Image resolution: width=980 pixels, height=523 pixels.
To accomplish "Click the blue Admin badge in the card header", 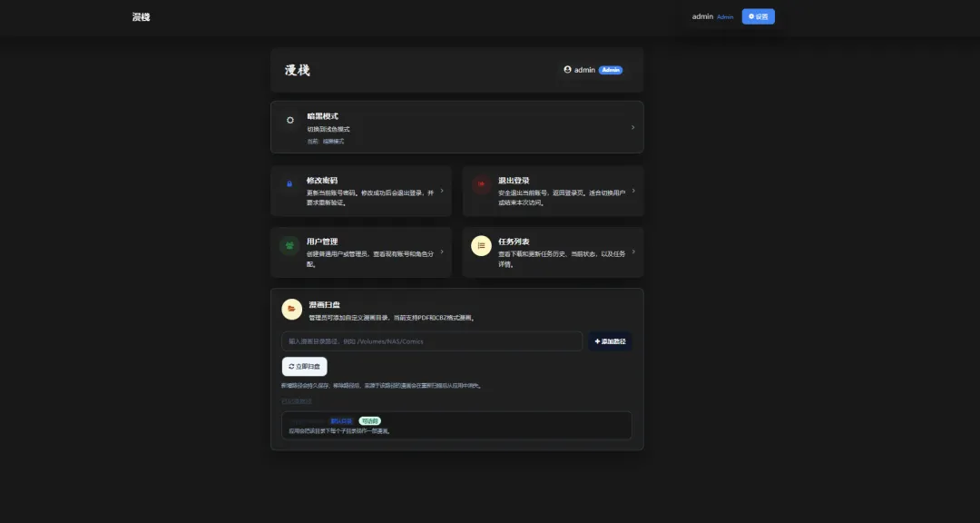I will click(611, 70).
